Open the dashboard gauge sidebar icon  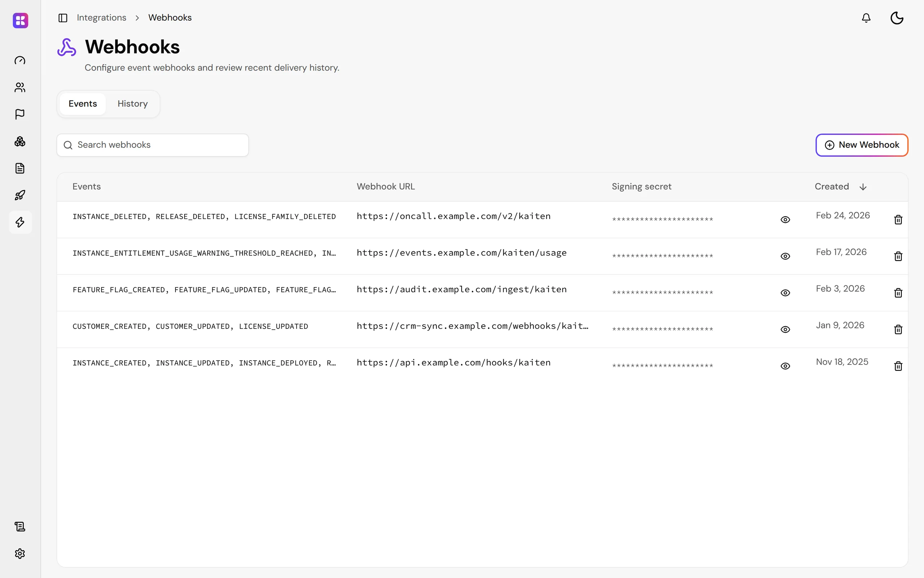20,60
